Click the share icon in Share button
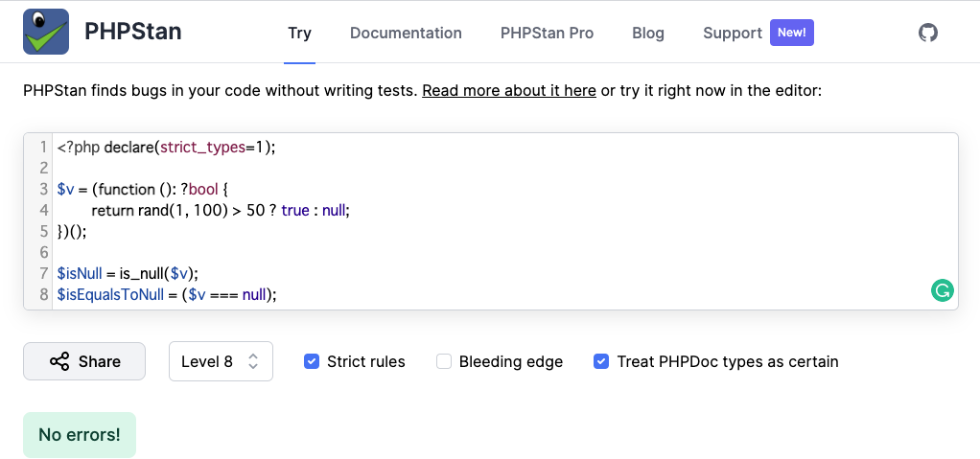This screenshot has width=980, height=459. [x=59, y=361]
